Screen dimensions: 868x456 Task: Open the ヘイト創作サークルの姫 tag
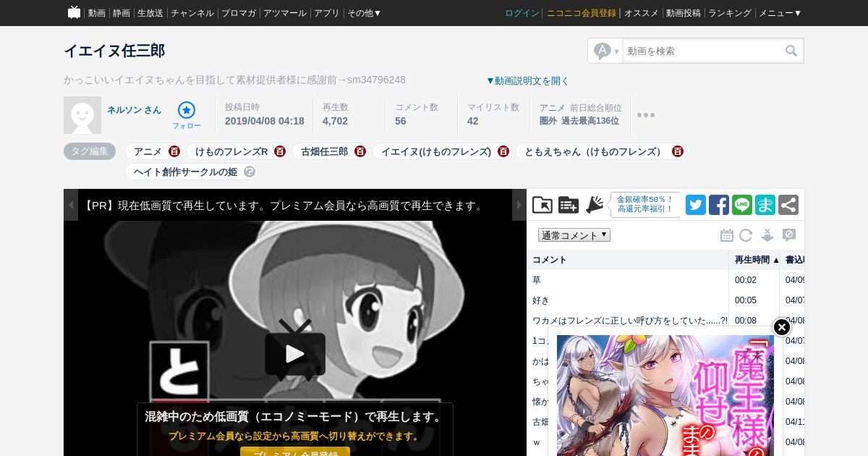(185, 172)
